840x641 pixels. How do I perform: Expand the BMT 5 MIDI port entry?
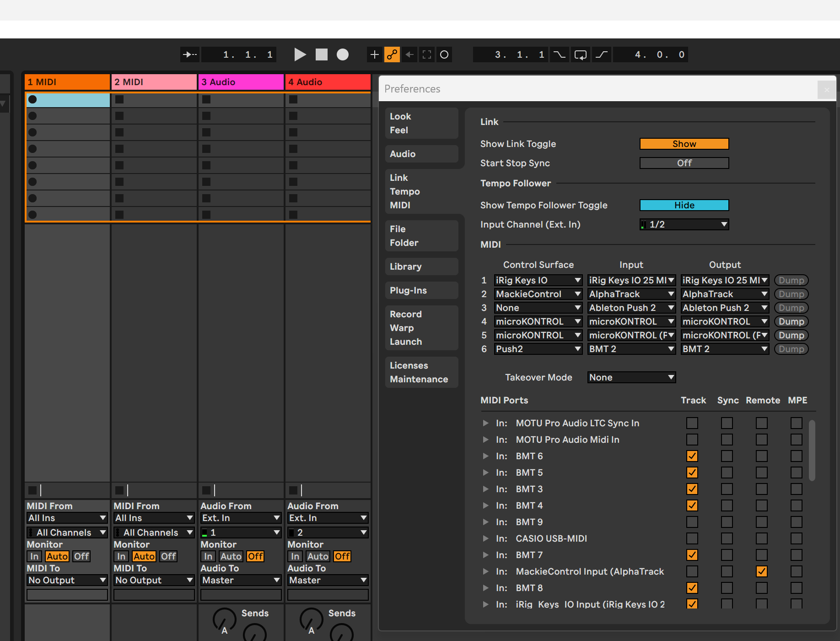point(485,472)
